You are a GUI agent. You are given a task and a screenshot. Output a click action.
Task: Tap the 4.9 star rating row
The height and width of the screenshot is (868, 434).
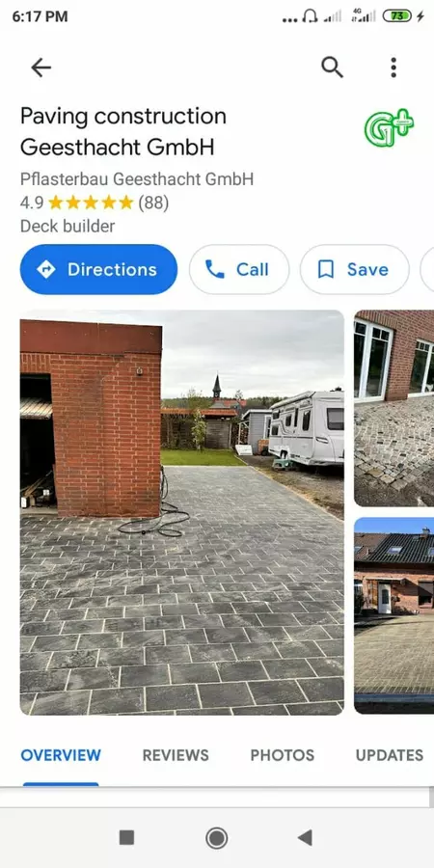click(95, 203)
